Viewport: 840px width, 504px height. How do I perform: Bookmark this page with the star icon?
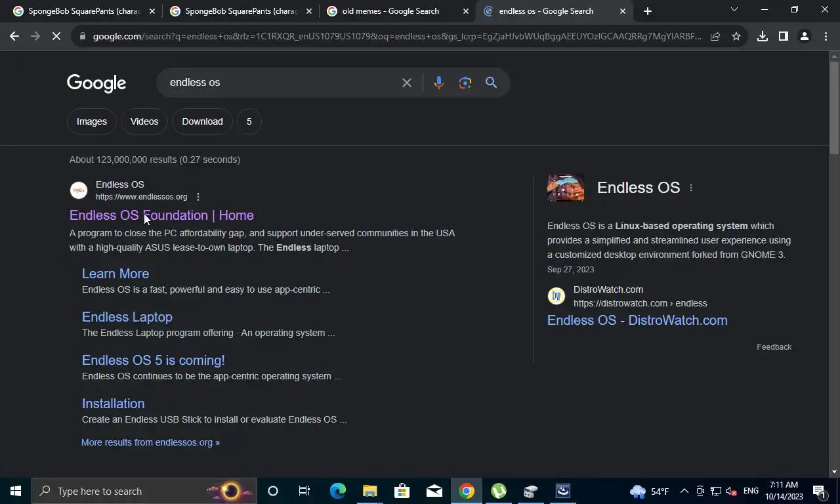736,37
